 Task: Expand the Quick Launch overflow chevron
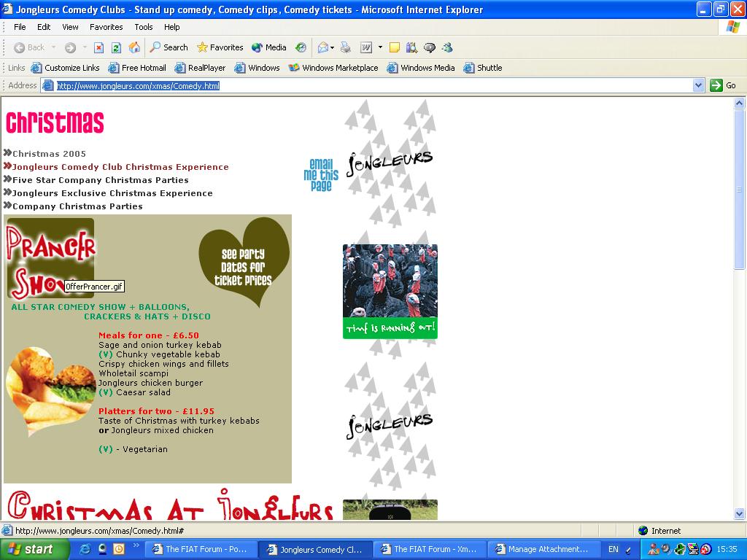135,545
